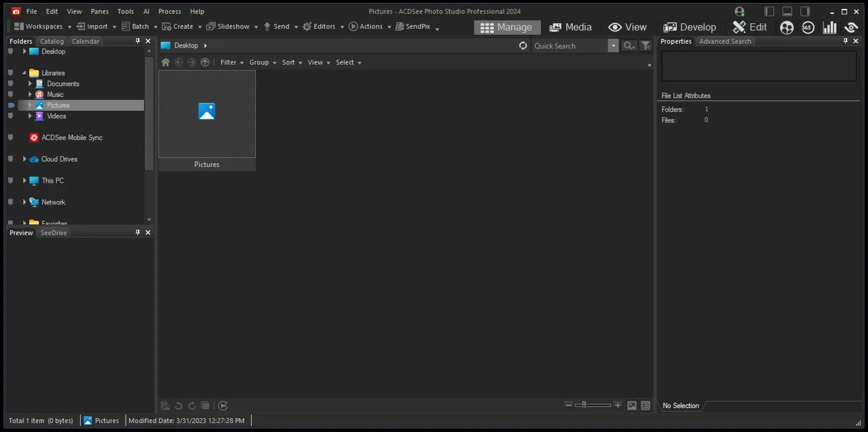Switch to the Advanced Search tab
868x432 pixels.
(725, 41)
